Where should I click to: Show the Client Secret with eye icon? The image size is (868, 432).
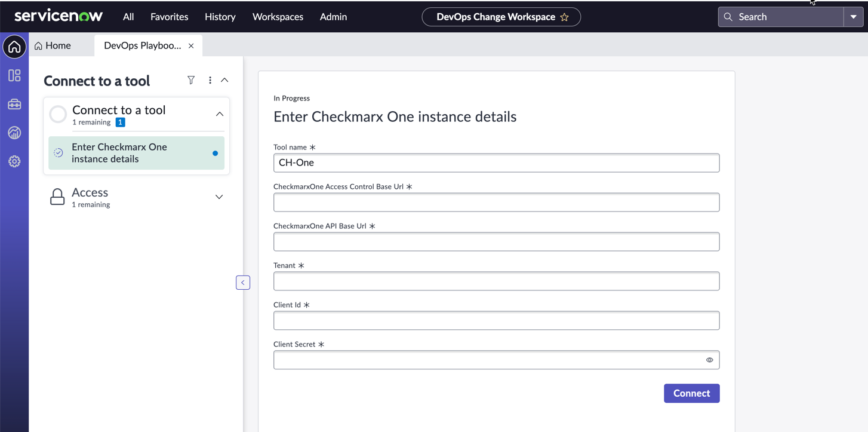click(x=709, y=360)
